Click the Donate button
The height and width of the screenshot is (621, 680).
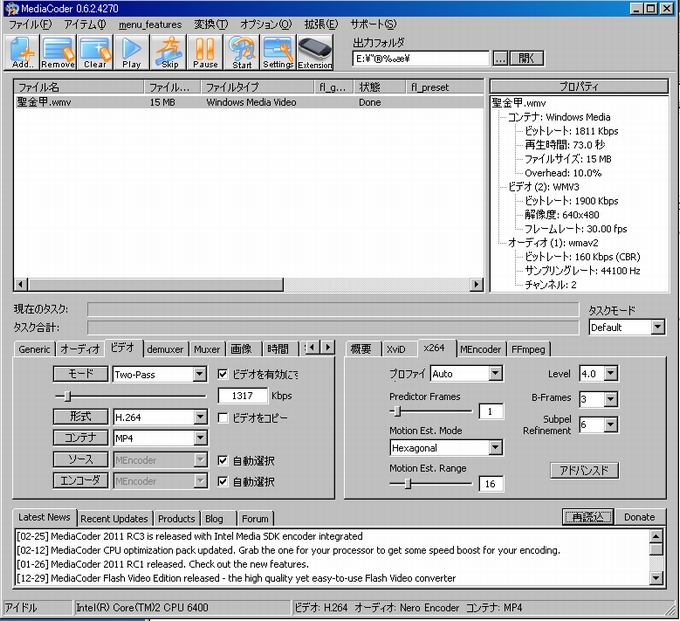click(x=640, y=517)
